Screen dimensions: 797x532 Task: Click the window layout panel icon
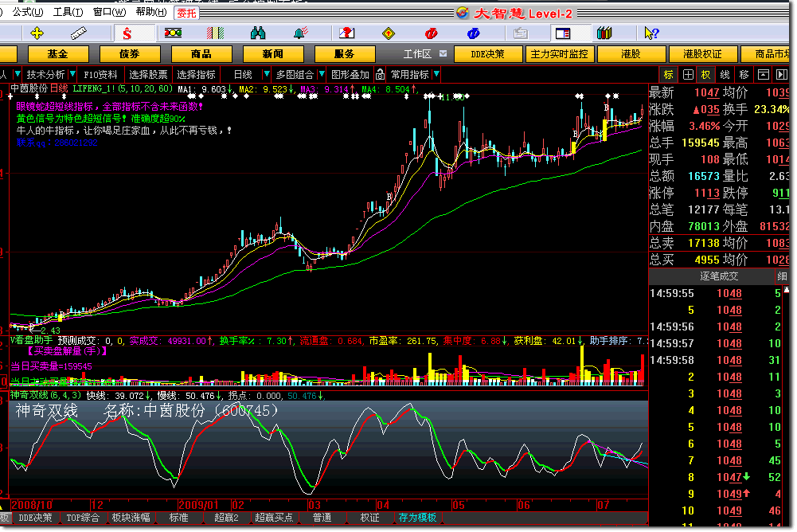(x=563, y=33)
